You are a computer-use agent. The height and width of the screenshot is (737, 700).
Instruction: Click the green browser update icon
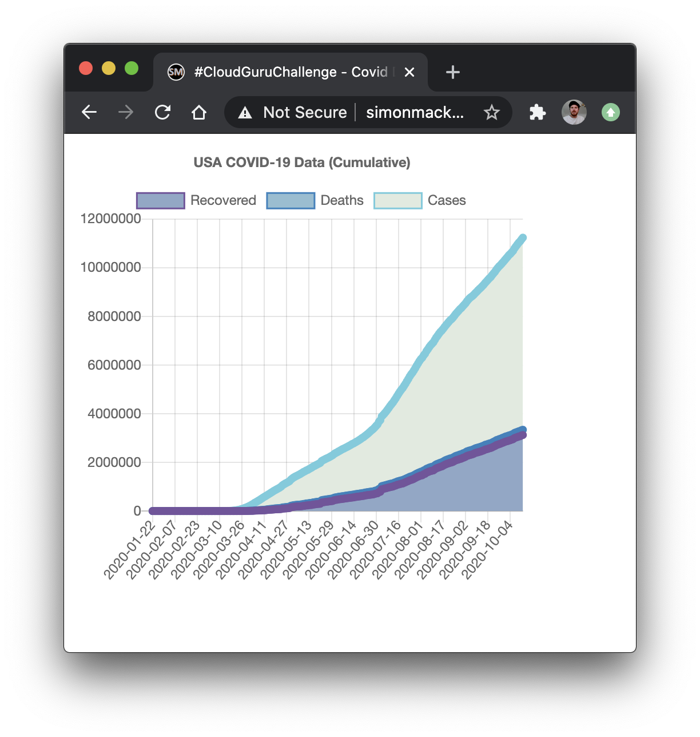coord(611,112)
